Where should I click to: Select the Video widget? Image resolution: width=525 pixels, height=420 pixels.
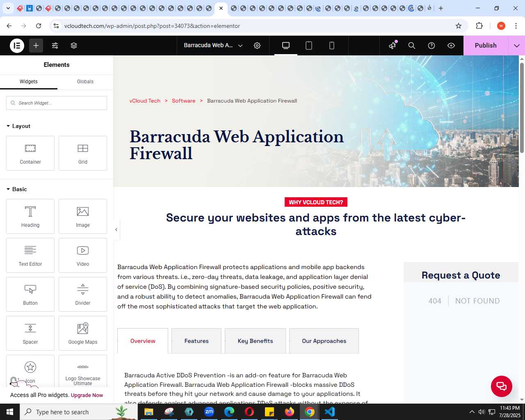pyautogui.click(x=83, y=255)
